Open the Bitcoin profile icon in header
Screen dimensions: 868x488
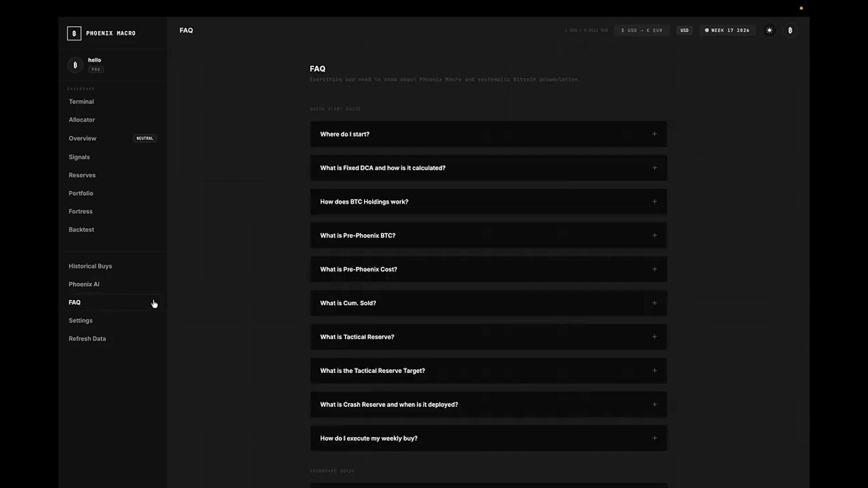[790, 30]
